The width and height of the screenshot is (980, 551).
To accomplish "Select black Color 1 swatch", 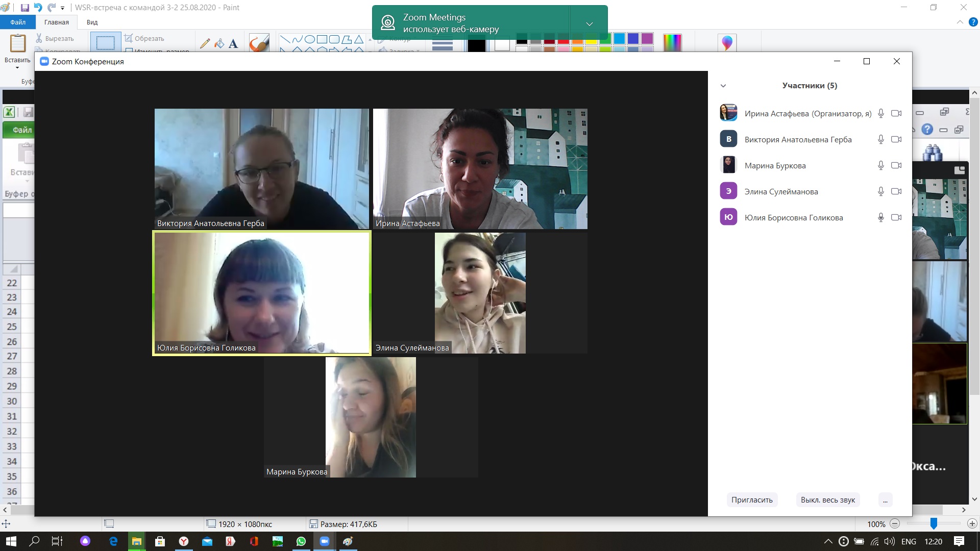I will pyautogui.click(x=476, y=44).
